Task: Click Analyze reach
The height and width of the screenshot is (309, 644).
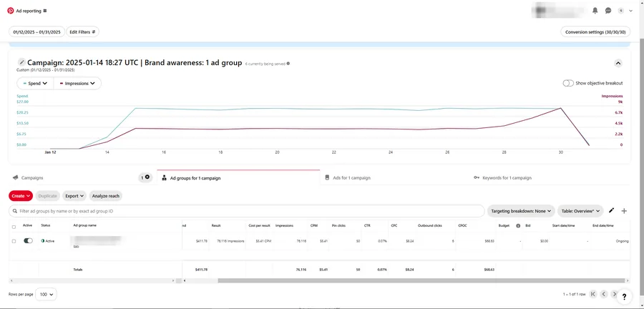Action: point(106,196)
